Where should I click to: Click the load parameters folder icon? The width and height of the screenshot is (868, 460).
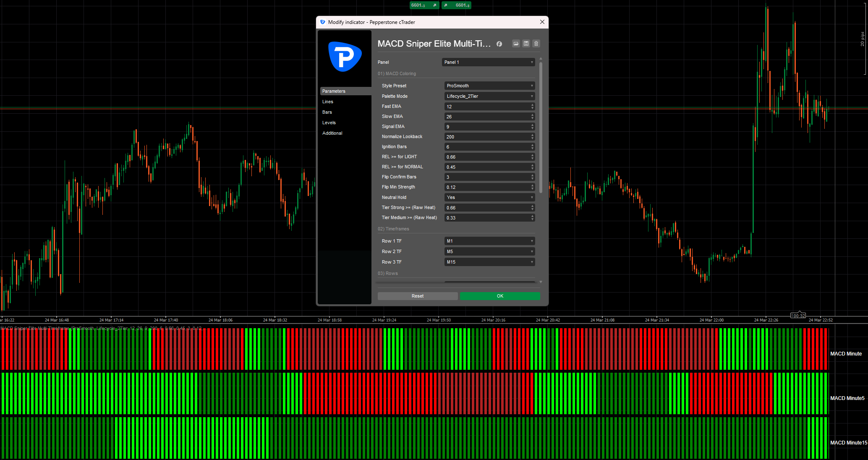point(516,44)
